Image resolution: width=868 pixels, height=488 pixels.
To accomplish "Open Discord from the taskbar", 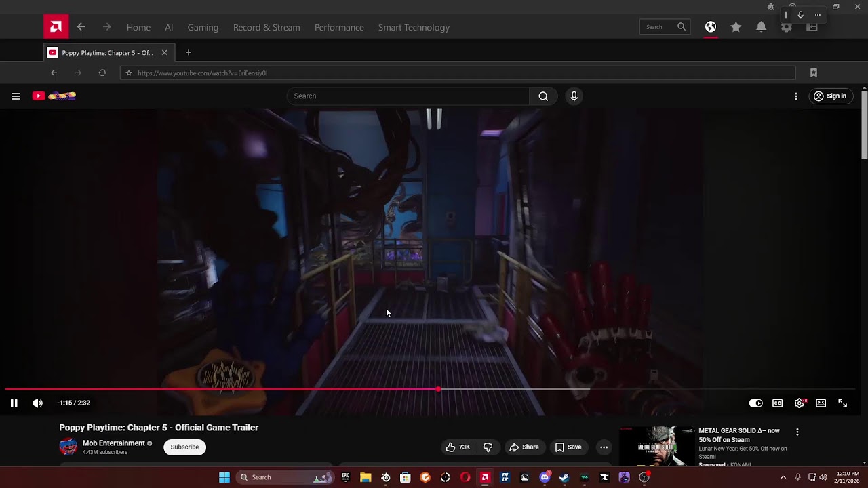I will click(x=545, y=477).
